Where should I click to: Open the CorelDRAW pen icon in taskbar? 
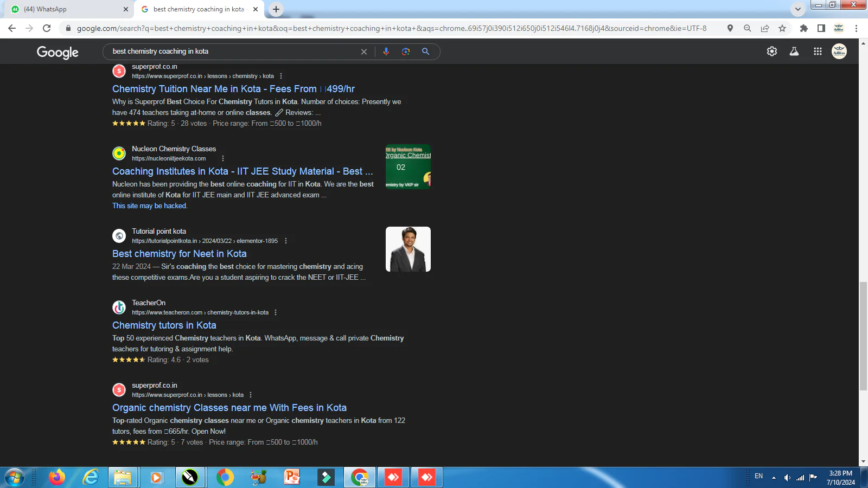click(x=190, y=478)
